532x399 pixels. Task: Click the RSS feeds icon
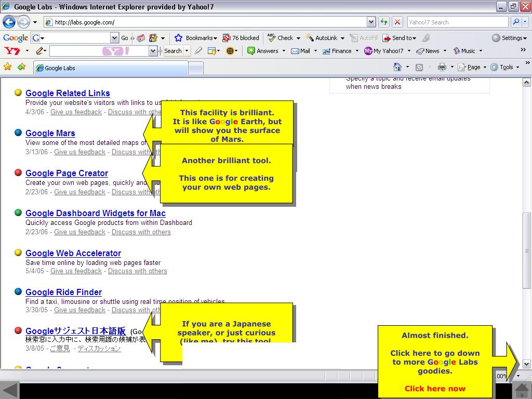click(419, 68)
